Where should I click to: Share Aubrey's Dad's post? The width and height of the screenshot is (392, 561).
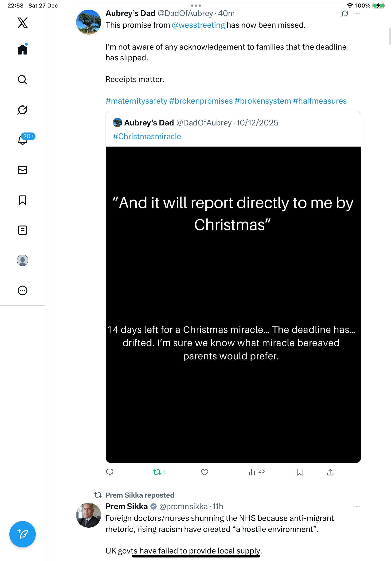(x=330, y=472)
